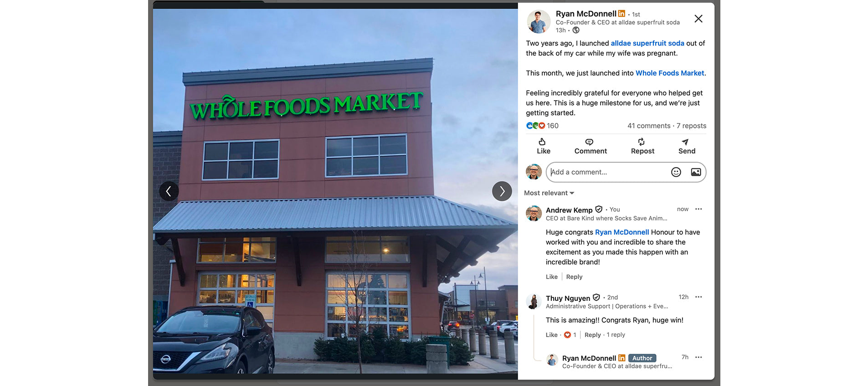The width and height of the screenshot is (868, 386).
Task: Like Ryan McDonnell's post
Action: [543, 147]
